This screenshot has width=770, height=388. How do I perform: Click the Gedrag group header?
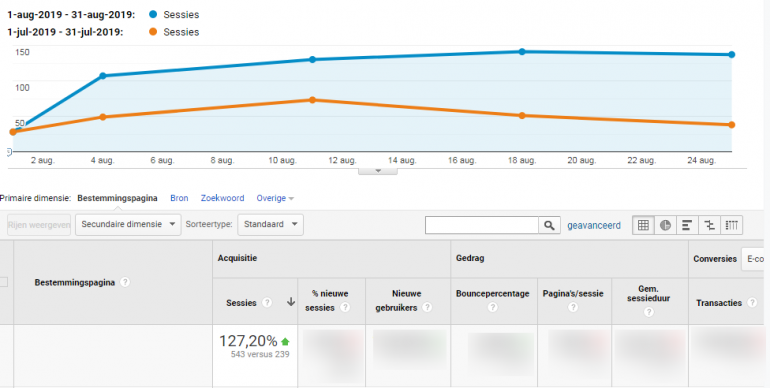pos(470,258)
